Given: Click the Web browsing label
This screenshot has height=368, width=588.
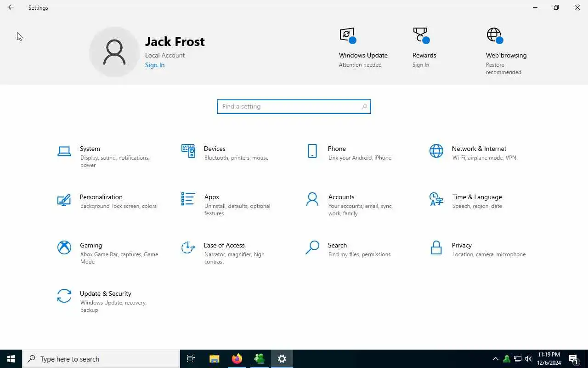Looking at the screenshot, I should point(506,55).
